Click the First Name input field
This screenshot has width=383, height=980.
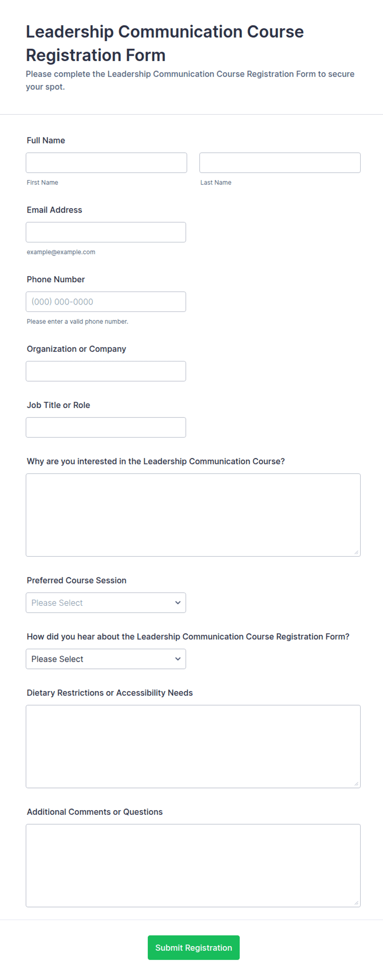pos(106,163)
